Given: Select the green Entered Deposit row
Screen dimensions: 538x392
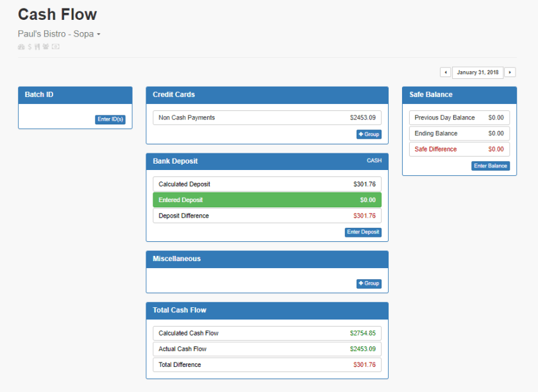Looking at the screenshot, I should coord(267,200).
